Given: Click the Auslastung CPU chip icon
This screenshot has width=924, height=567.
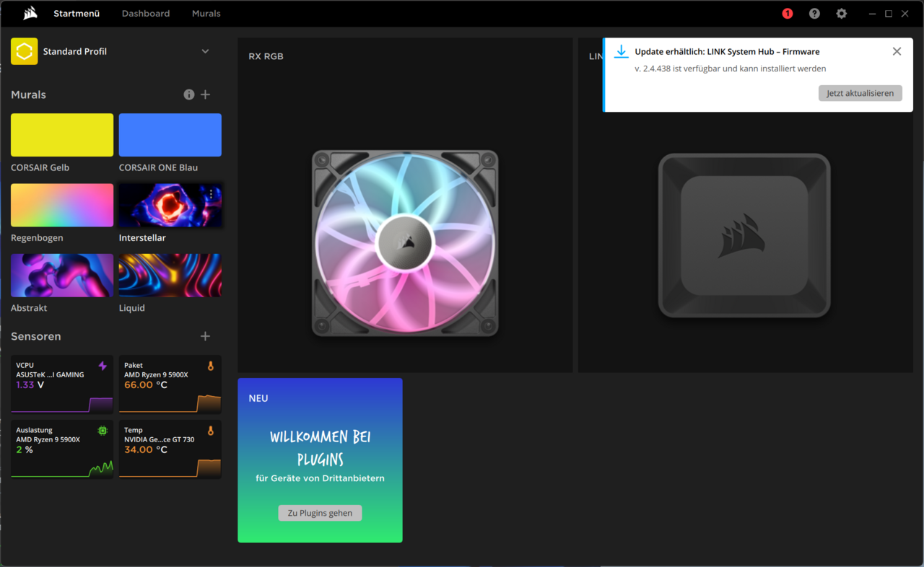Looking at the screenshot, I should click(103, 431).
